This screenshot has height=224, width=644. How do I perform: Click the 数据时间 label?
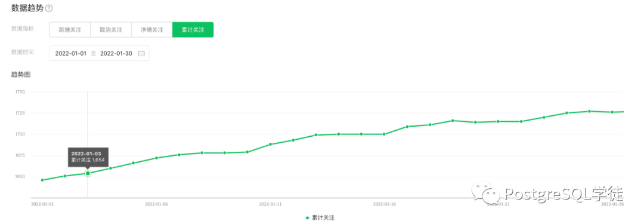22,53
